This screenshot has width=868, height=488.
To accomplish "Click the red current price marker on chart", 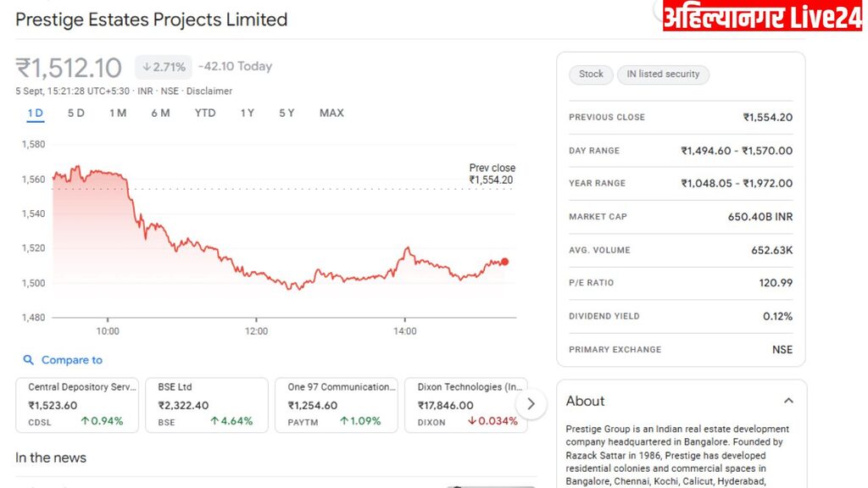I will [x=505, y=262].
